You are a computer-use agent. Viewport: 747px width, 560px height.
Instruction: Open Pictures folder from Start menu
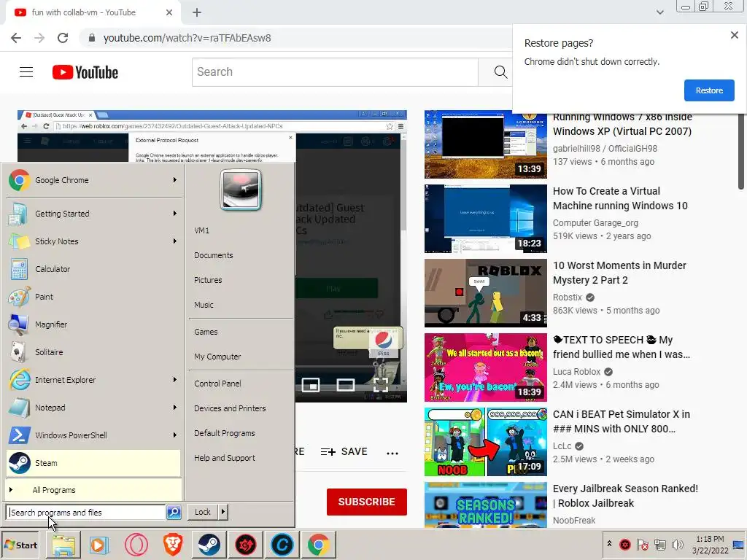tap(208, 280)
